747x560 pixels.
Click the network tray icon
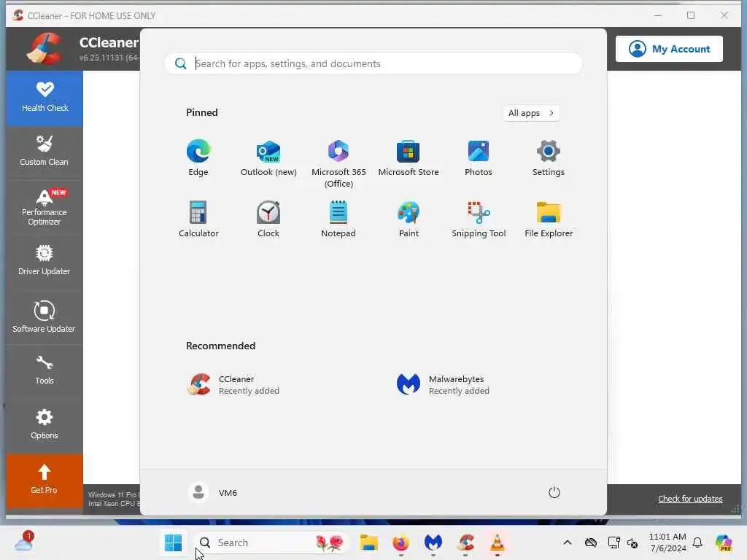pos(614,542)
